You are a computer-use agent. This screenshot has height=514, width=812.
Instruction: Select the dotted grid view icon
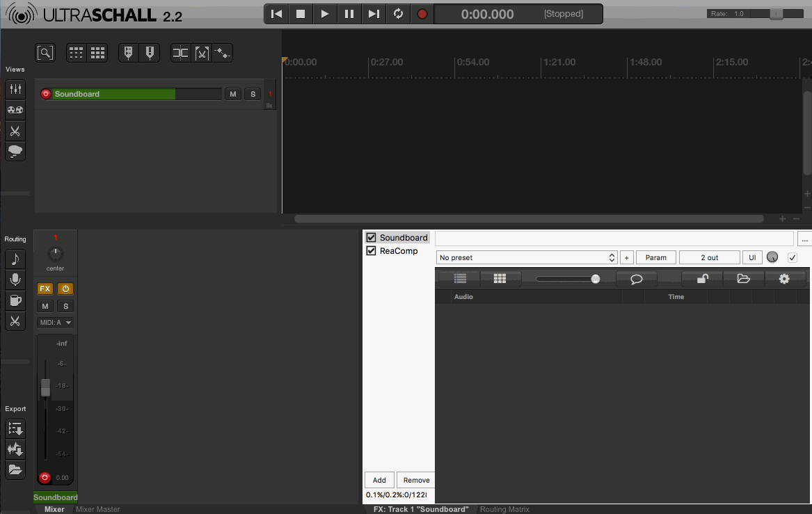tap(76, 53)
